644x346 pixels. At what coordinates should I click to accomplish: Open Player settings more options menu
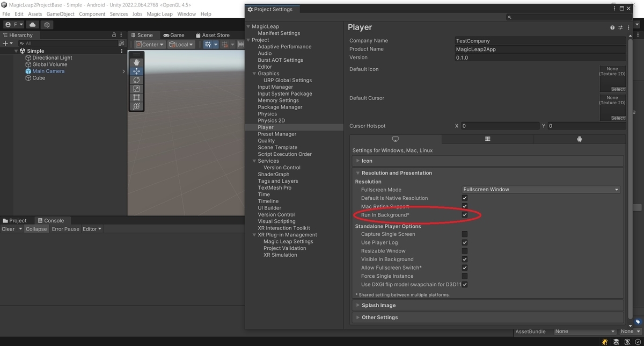628,27
